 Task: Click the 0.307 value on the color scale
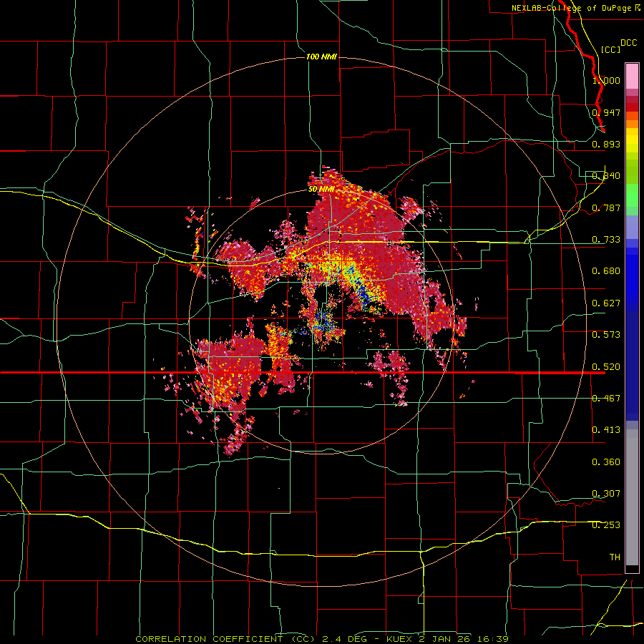[x=606, y=494]
